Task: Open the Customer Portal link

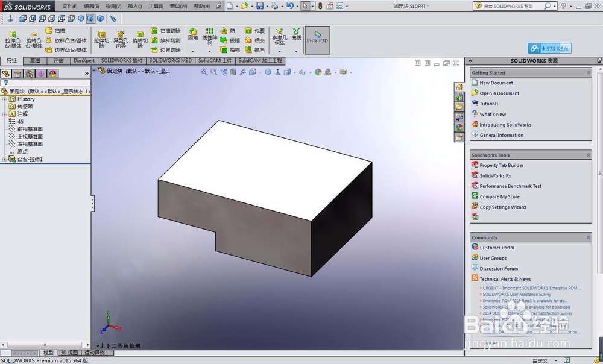Action: pos(497,248)
